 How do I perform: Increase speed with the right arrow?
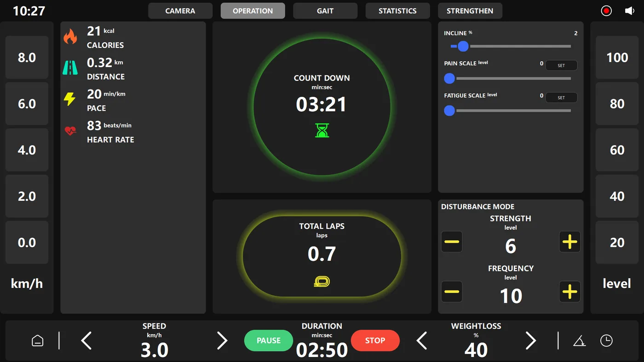click(222, 340)
